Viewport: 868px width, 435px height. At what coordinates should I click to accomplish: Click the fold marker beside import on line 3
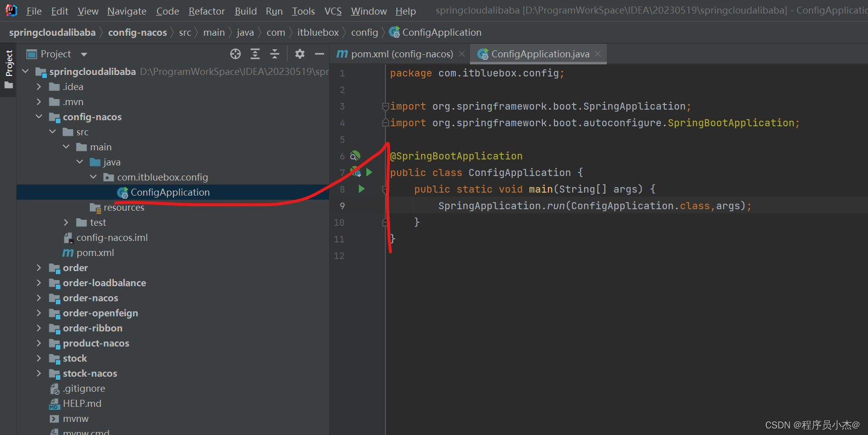(385, 106)
